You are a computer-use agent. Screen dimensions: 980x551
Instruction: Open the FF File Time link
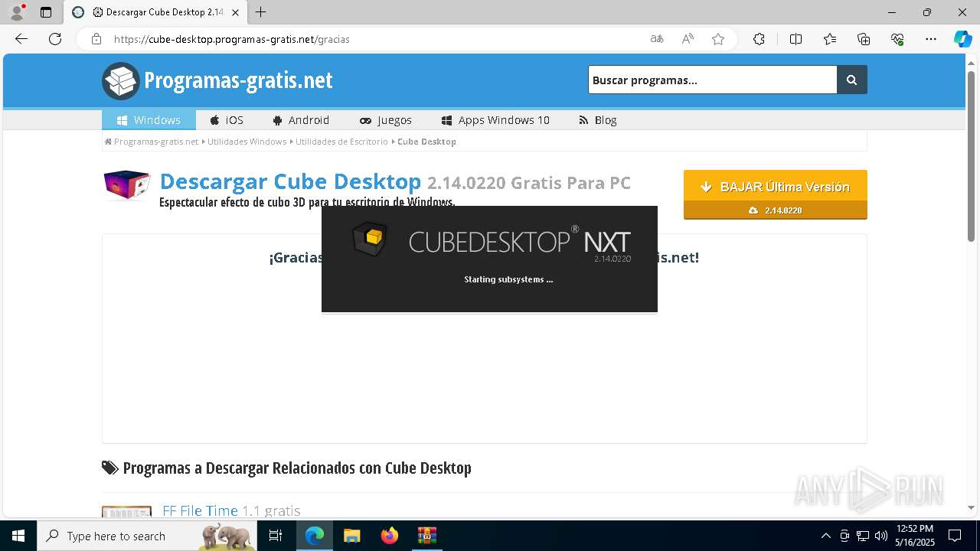point(200,510)
